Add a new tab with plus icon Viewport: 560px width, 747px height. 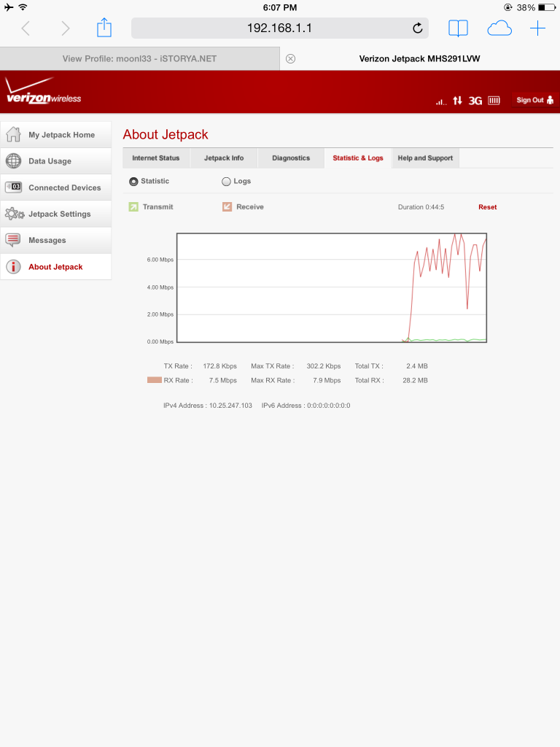[537, 28]
